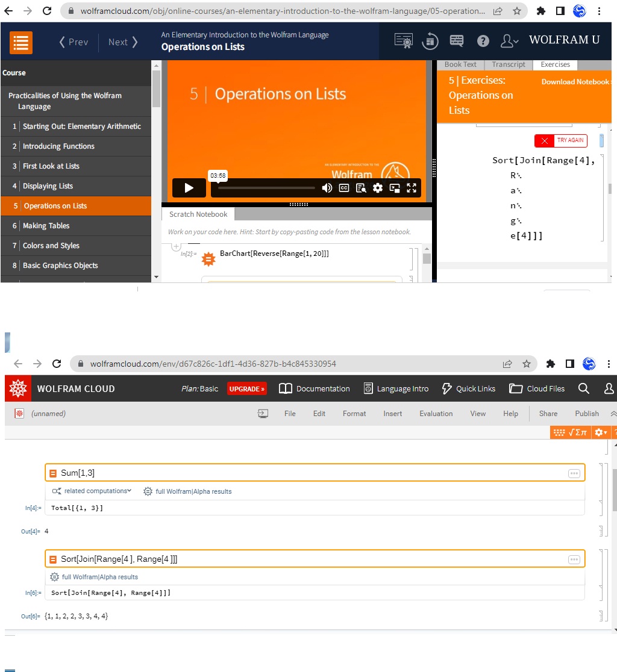Open the user account icon in Wolfram Cloud header

[x=609, y=389]
